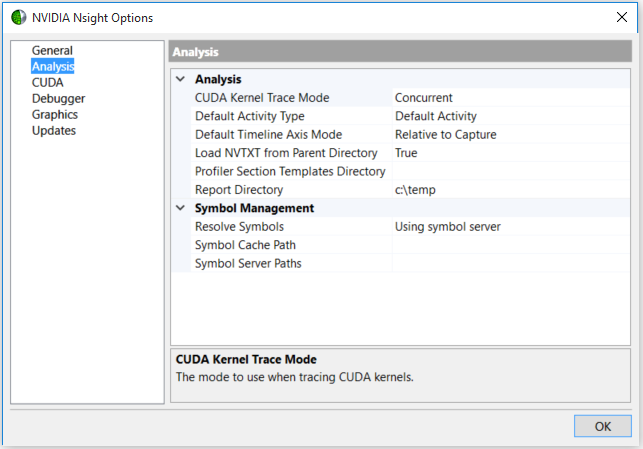Select the Symbol Cache Path property
This screenshot has height=449, width=643.
(x=292, y=245)
